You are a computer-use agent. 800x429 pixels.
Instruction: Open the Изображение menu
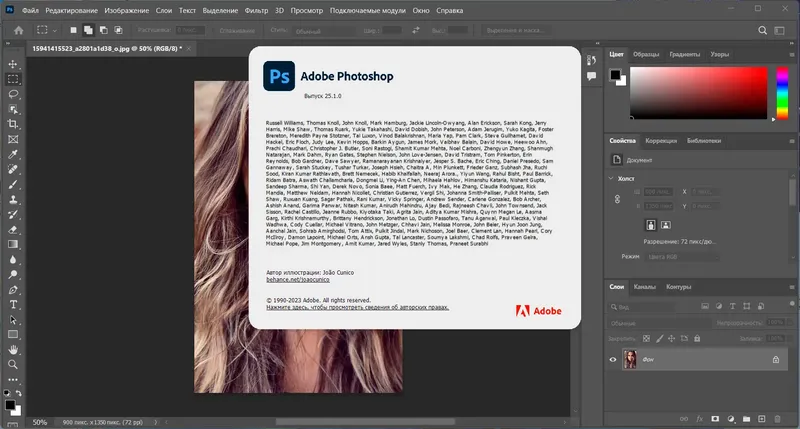[127, 10]
